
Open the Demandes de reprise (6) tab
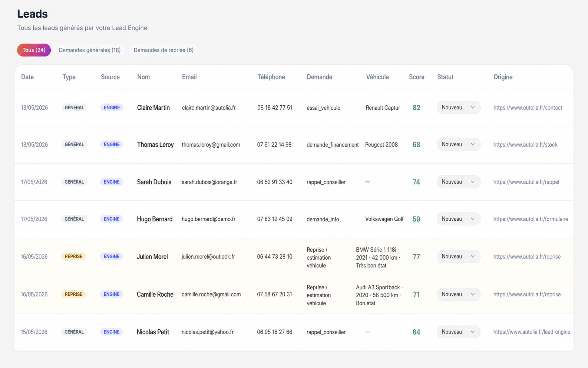[163, 50]
